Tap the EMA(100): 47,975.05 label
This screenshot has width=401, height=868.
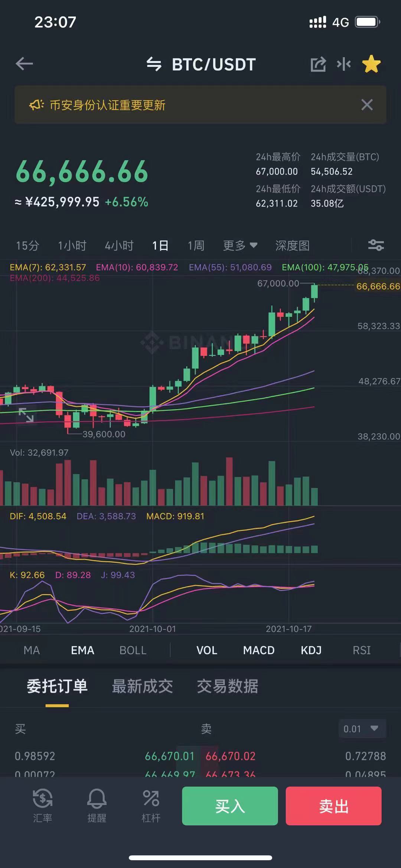coord(325,267)
